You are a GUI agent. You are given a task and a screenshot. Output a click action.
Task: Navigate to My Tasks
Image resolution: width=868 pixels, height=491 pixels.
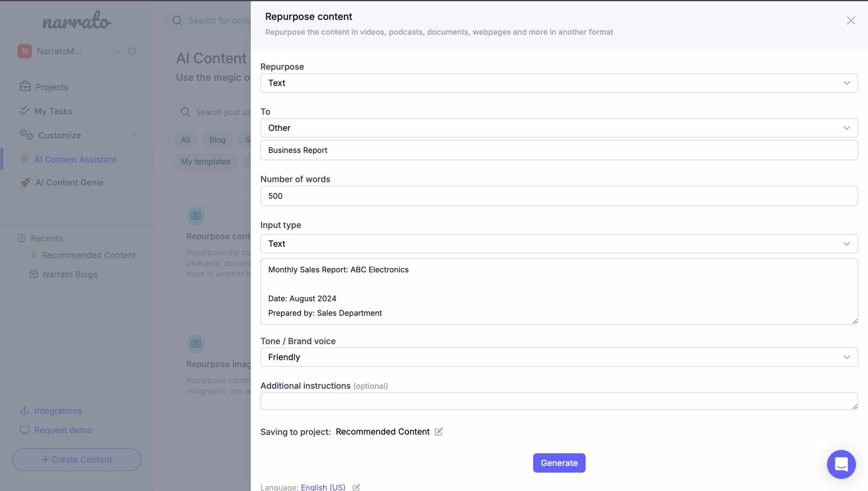coord(53,111)
